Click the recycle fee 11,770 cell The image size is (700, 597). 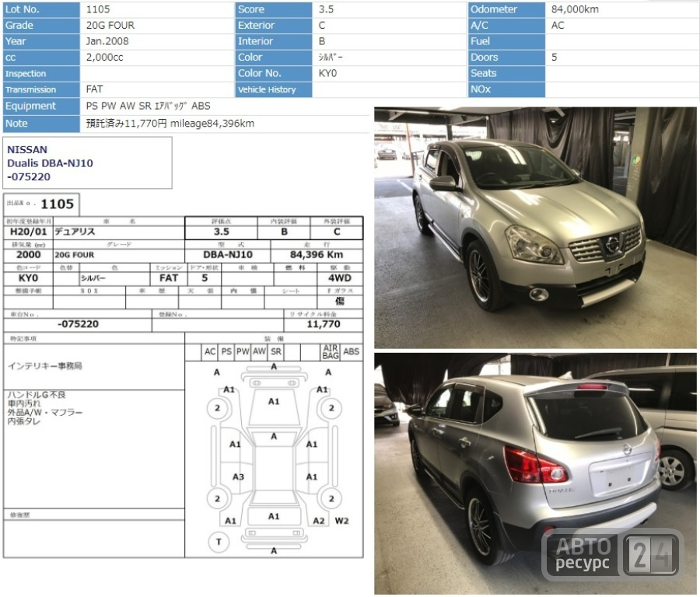pos(324,324)
